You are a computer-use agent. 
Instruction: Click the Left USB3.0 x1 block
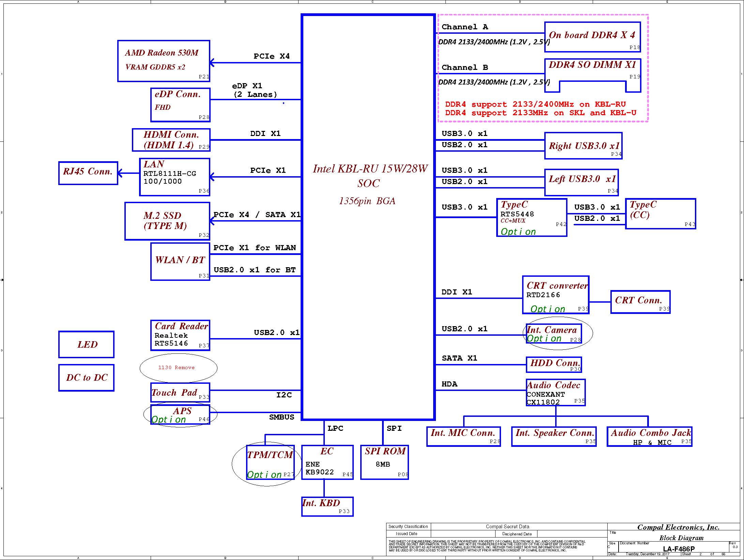click(581, 182)
